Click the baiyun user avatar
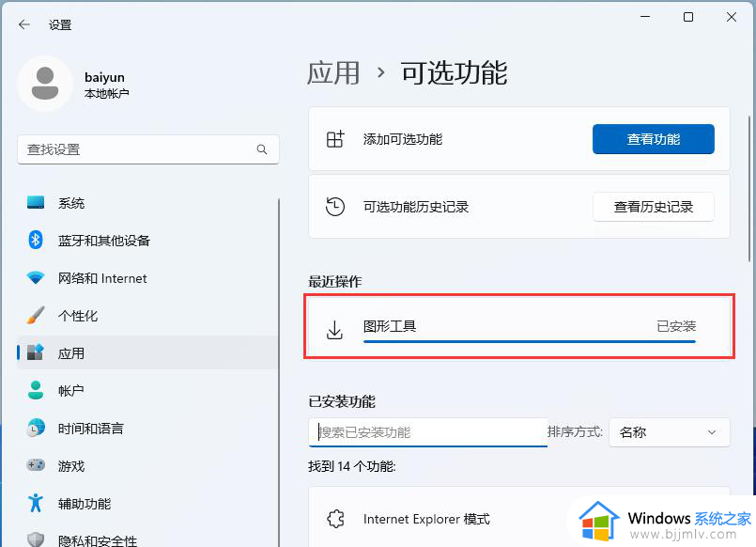The image size is (756, 547). 45,84
